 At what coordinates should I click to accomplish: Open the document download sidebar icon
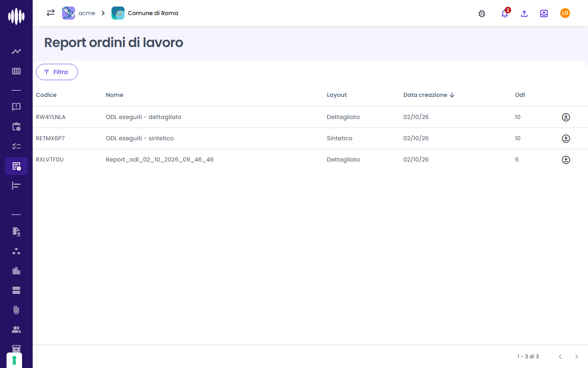16,231
